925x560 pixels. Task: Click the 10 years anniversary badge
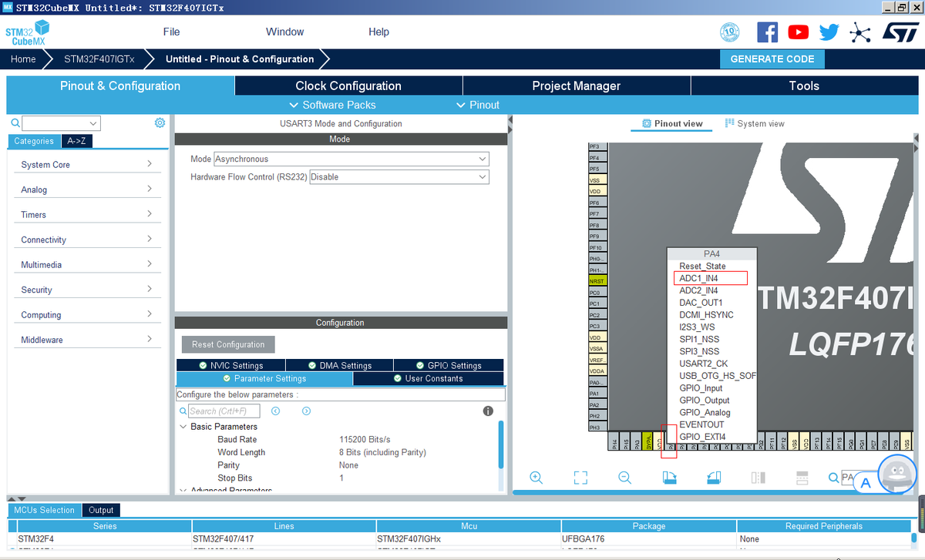tap(729, 32)
